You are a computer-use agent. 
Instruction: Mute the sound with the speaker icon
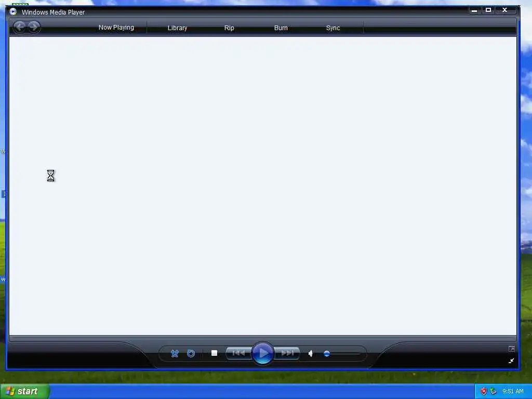tap(310, 353)
